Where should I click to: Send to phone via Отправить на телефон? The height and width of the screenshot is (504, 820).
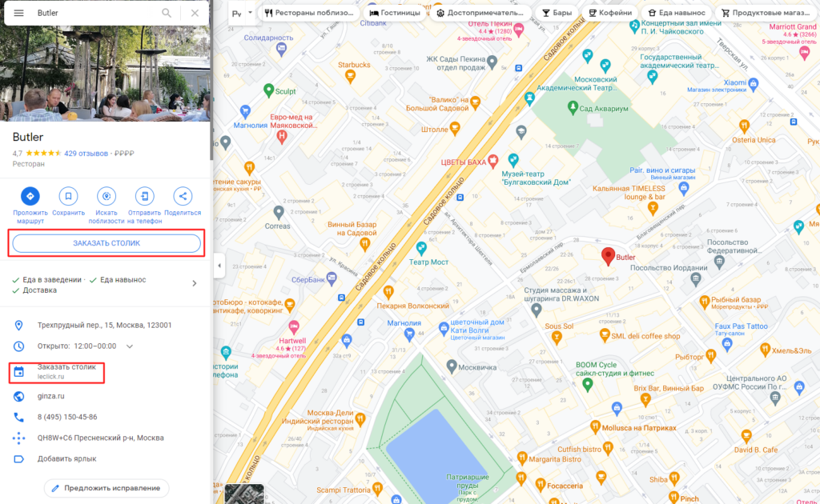click(x=145, y=196)
